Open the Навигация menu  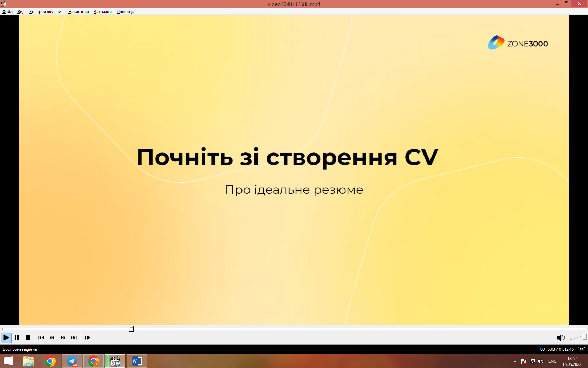[x=78, y=12]
